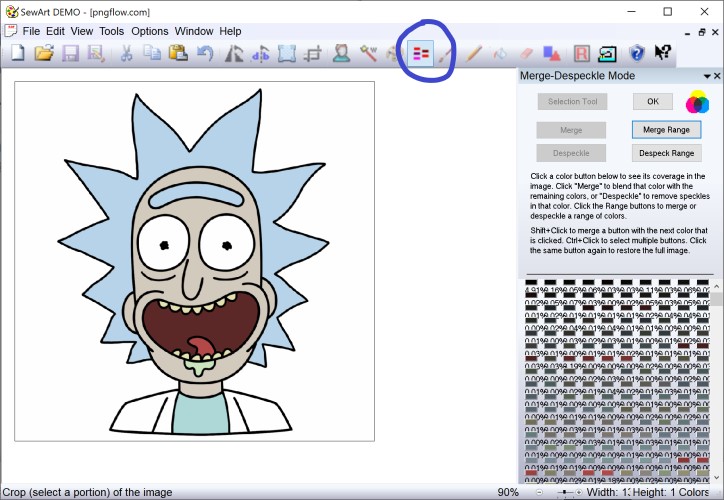This screenshot has width=724, height=500.
Task: Click the zoom out minus button
Action: [x=539, y=493]
